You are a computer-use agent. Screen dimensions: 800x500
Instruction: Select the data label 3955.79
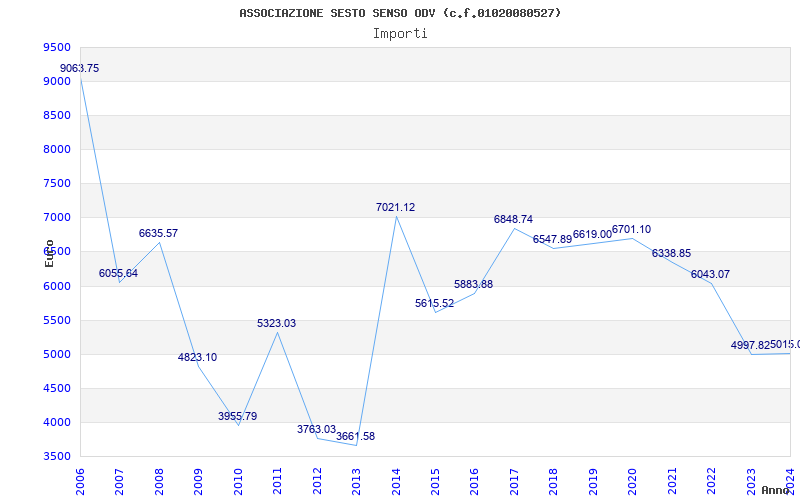pyautogui.click(x=237, y=416)
